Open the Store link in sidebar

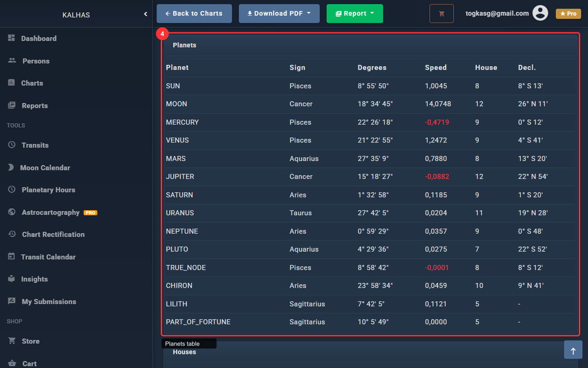pos(30,341)
